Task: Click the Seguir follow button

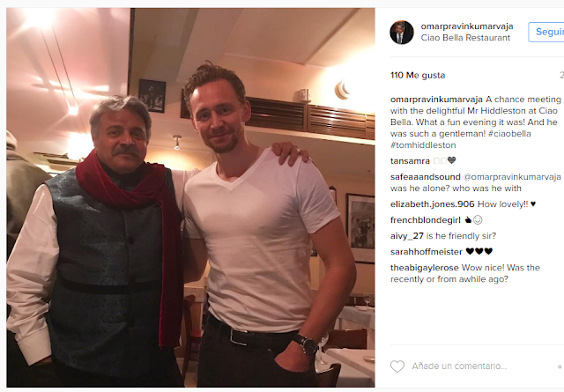Action: coord(546,32)
